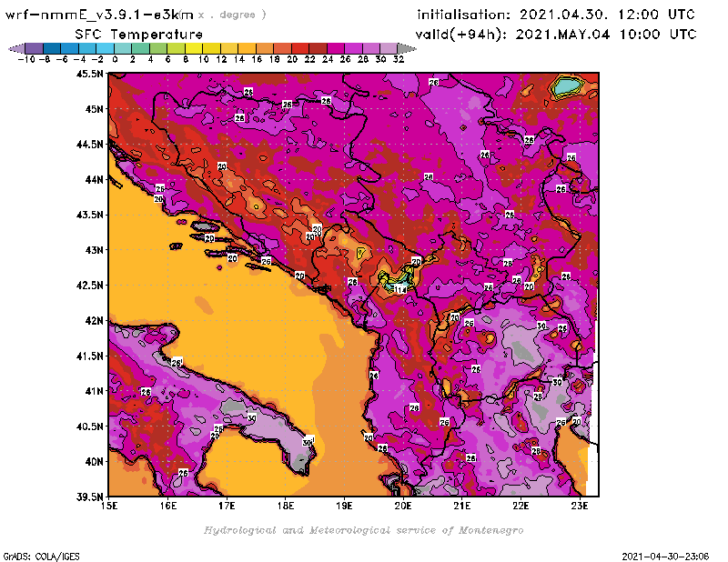Viewport: 728px width, 562px height.
Task: Pick the pale teal 0 to 2 legend swatch
Action: tap(123, 48)
